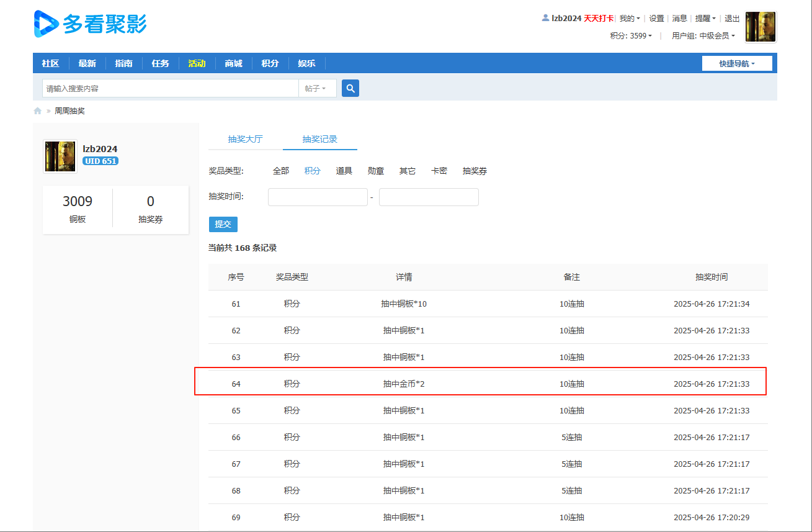Open the 商城 navigation menu item
Viewport: 812px width, 532px height.
[233, 63]
